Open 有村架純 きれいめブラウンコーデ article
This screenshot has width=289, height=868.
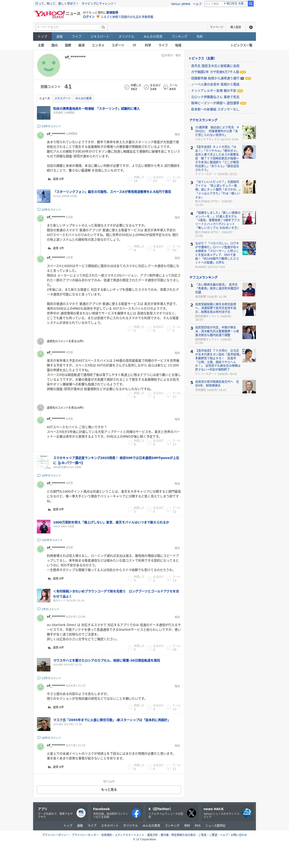116,593
